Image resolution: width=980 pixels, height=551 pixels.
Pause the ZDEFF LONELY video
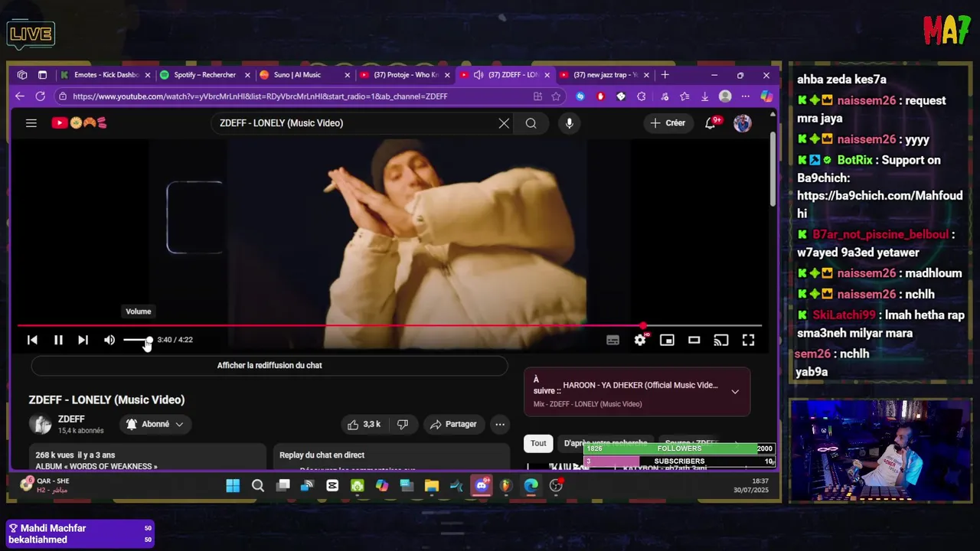tap(58, 340)
